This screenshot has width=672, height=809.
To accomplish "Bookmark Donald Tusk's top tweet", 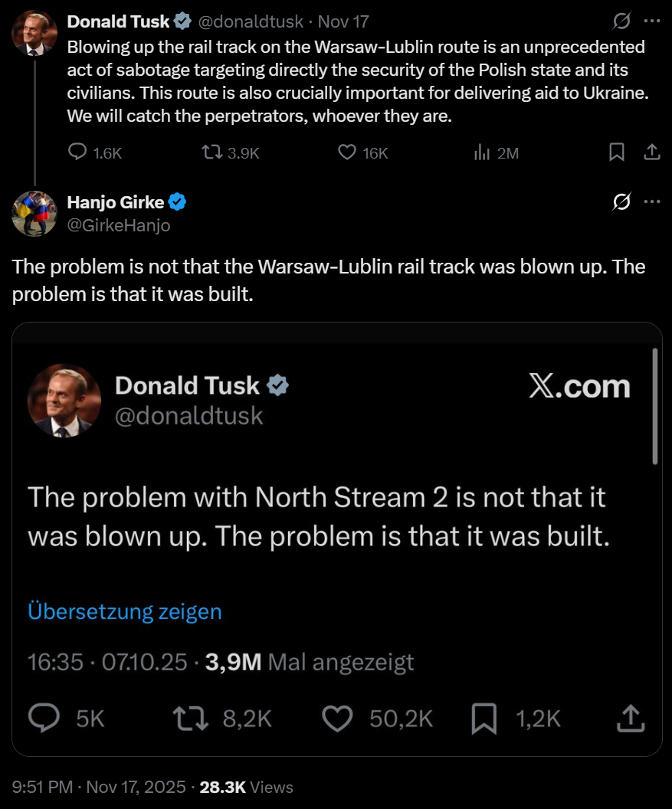I will [617, 152].
